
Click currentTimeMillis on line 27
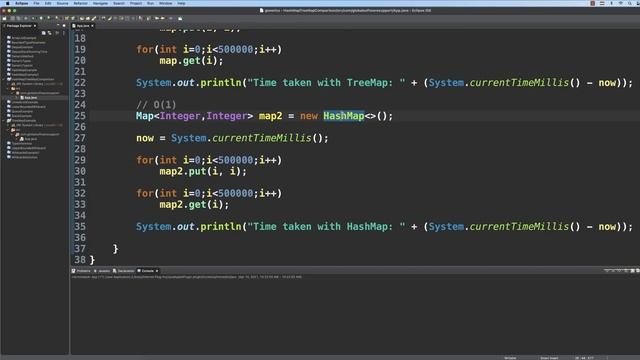click(x=262, y=138)
